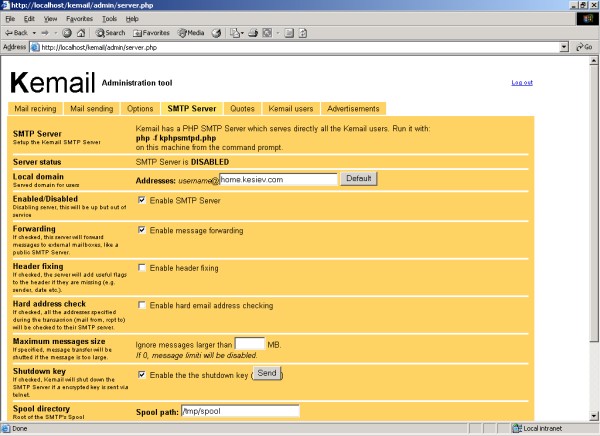Go back with the Back arrow

pyautogui.click(x=16, y=33)
